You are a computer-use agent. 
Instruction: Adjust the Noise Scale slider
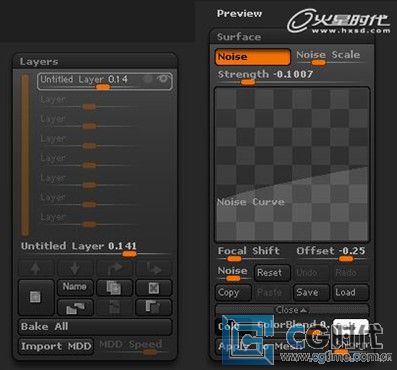pyautogui.click(x=331, y=57)
